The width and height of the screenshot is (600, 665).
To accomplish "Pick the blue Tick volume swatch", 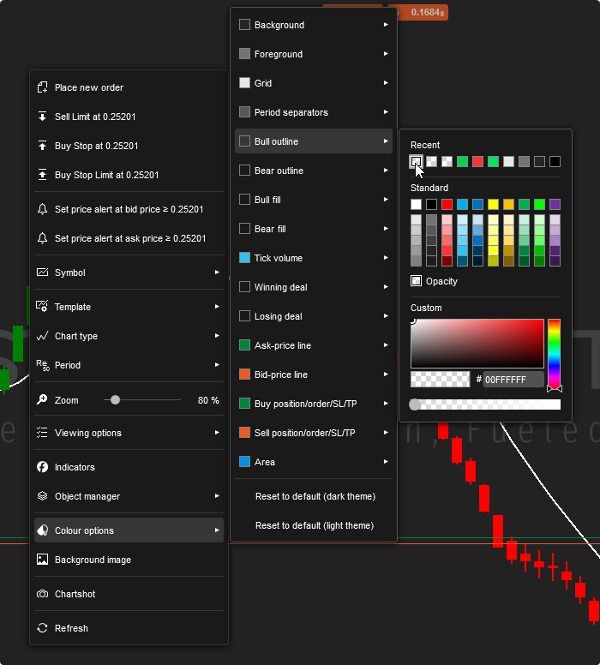I will click(x=245, y=257).
